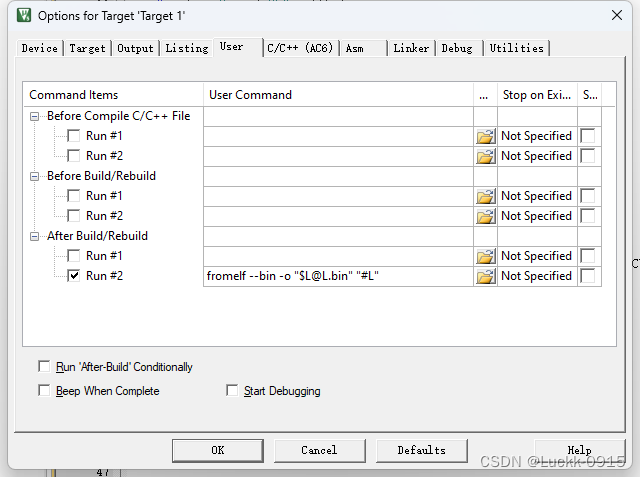Enable After Build/Rebuild Run #1 checkbox

click(x=74, y=256)
